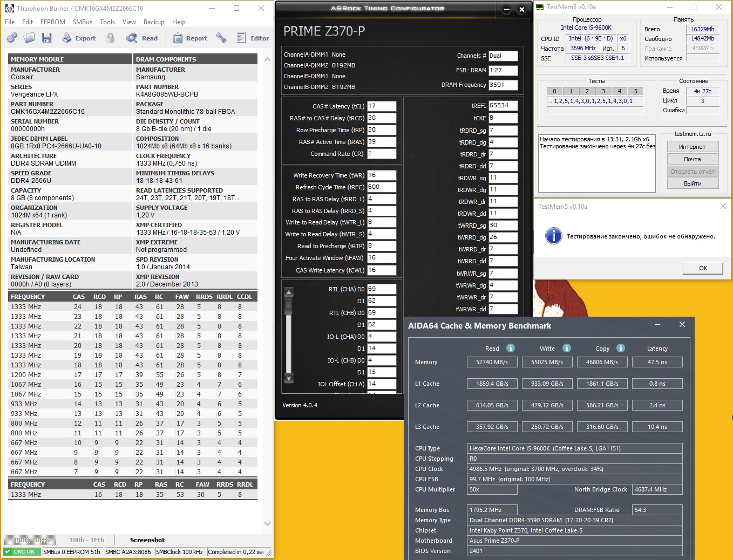The height and width of the screenshot is (560, 733).
Task: Open the Tools menu
Action: click(x=107, y=22)
